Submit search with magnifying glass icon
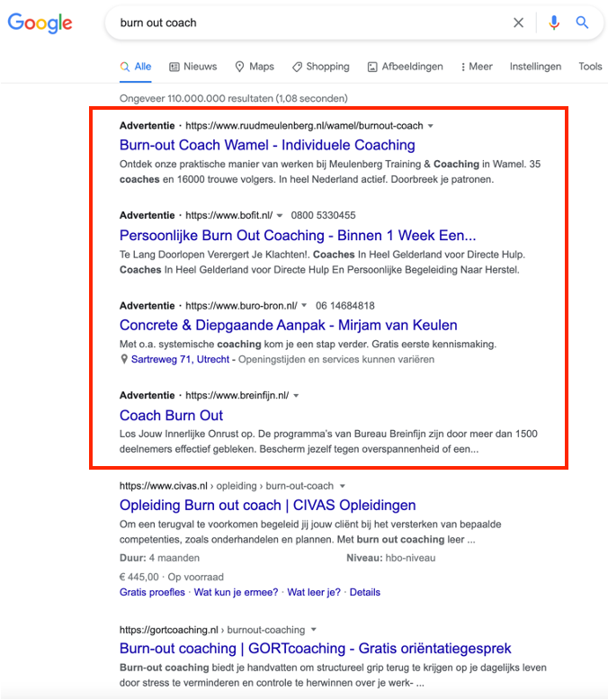This screenshot has height=700, width=608. click(x=582, y=22)
